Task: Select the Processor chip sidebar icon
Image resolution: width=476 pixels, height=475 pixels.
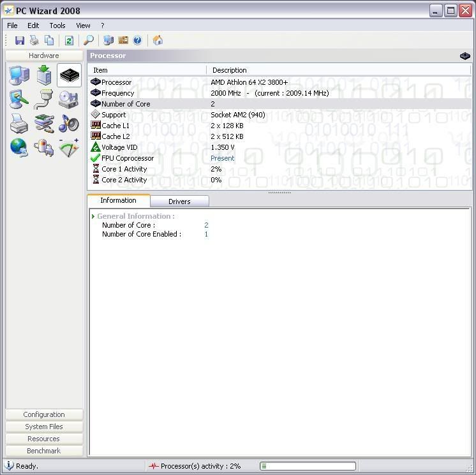Action: pos(69,75)
